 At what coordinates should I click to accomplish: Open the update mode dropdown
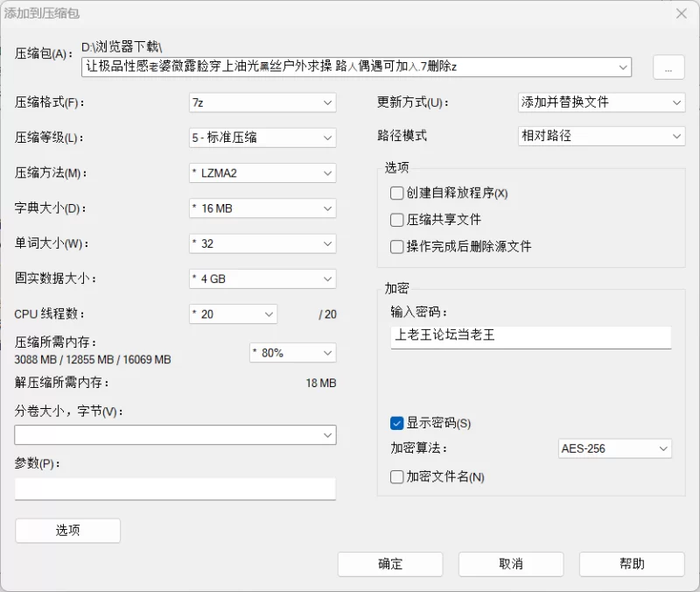[x=601, y=102]
